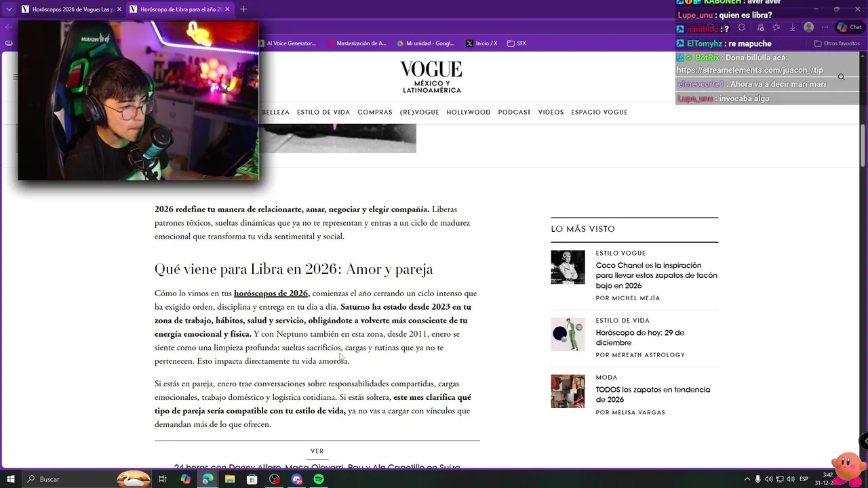Open Edge settings and more ellipsis
The height and width of the screenshot is (488, 868).
point(825,28)
